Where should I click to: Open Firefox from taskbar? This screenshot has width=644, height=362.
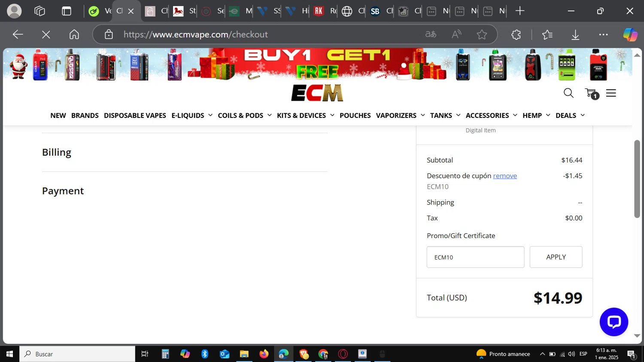[264, 354]
